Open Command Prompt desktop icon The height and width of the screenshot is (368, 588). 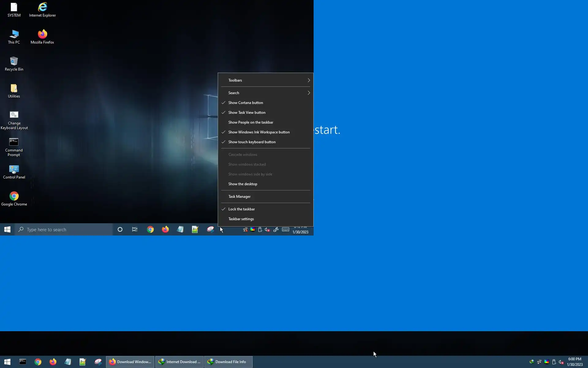pos(14,147)
